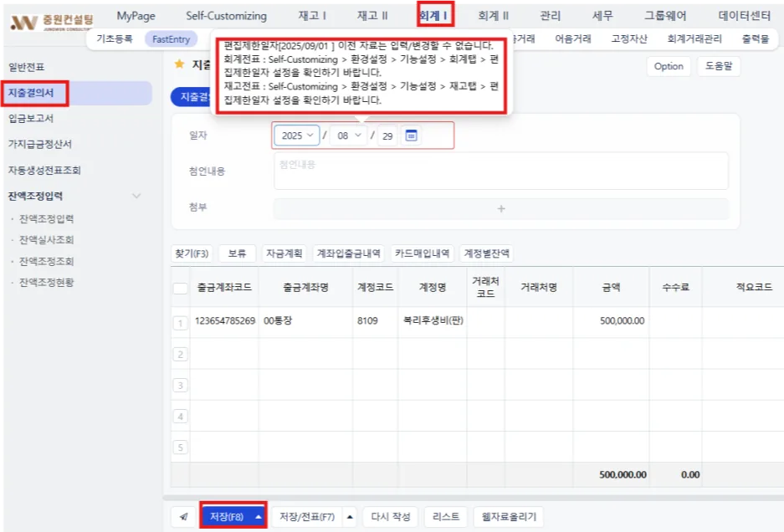Image resolution: width=784 pixels, height=532 pixels.
Task: Click the paper plane send icon
Action: [183, 516]
